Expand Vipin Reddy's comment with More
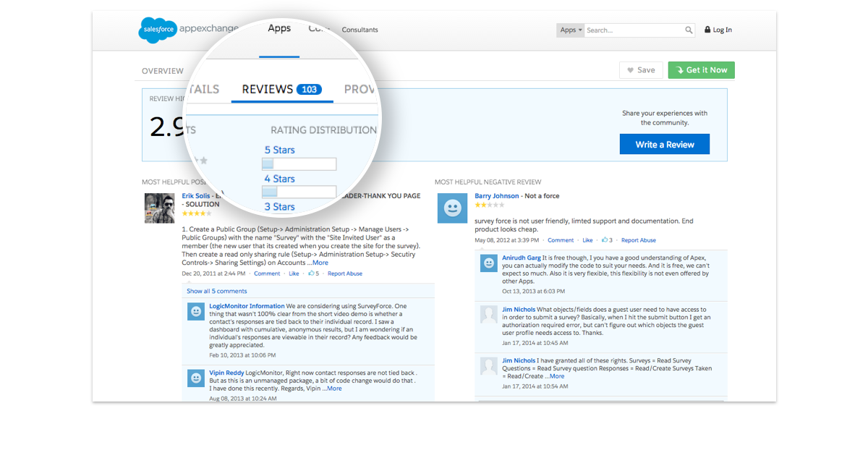Screen dimensions: 868x463 coord(334,388)
